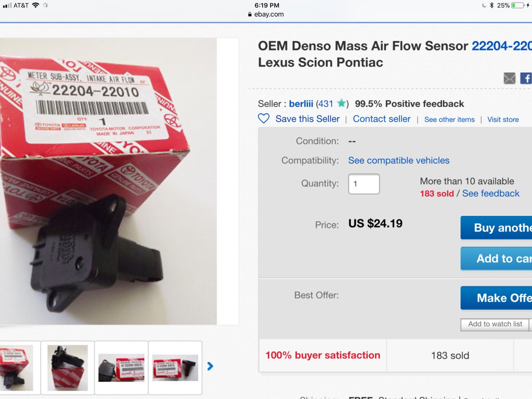Click Contact seller link
This screenshot has height=399, width=532.
(382, 119)
